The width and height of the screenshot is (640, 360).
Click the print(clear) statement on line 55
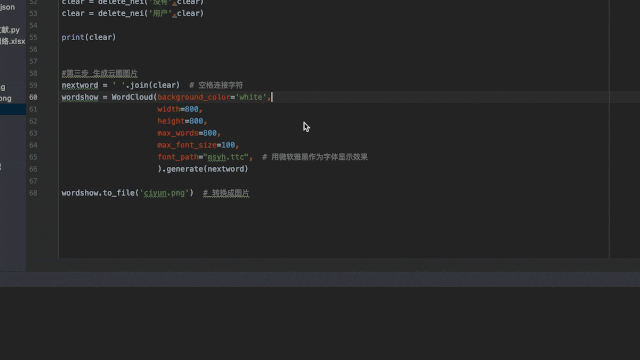click(x=89, y=37)
